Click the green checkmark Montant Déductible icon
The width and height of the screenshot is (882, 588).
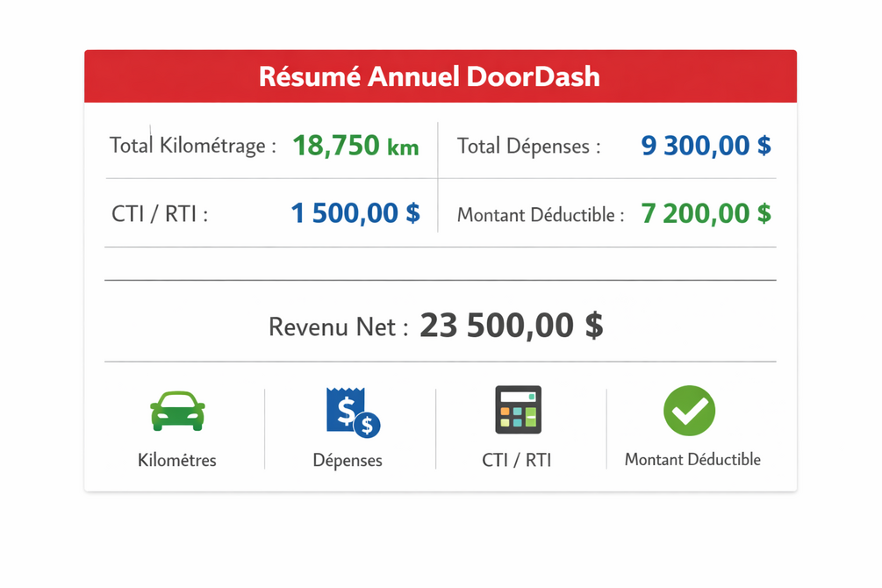click(x=689, y=411)
